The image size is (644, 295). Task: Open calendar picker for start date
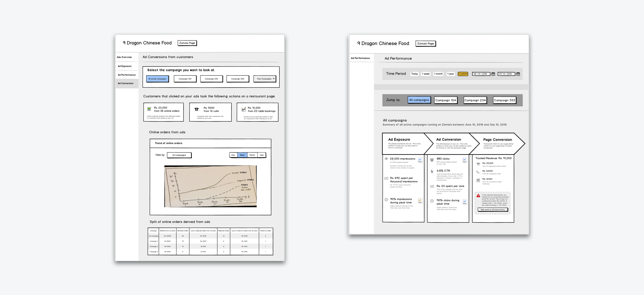(x=493, y=74)
